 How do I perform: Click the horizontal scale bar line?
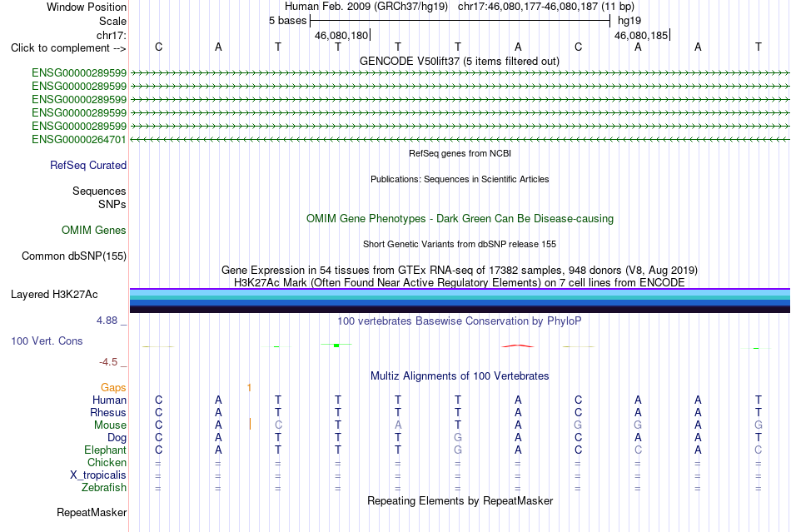tap(460, 21)
